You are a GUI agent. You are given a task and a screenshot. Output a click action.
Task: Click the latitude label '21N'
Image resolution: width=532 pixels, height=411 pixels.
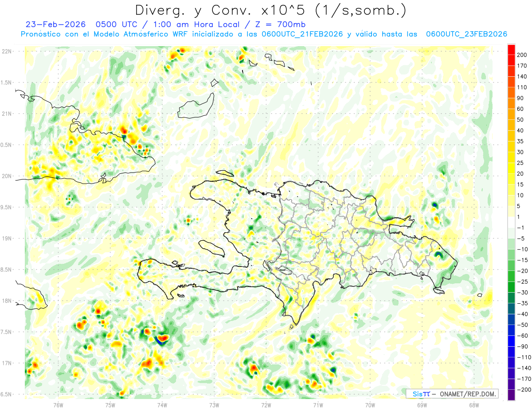pyautogui.click(x=7, y=114)
